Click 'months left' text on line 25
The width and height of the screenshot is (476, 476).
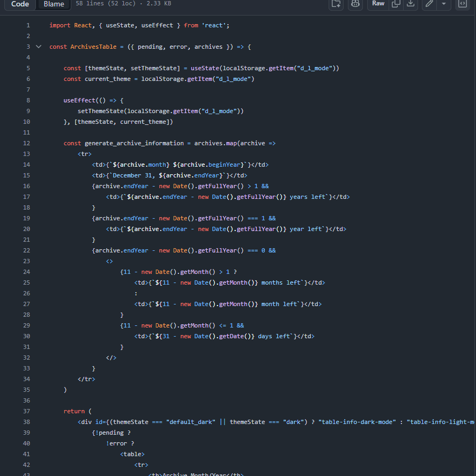click(x=281, y=282)
